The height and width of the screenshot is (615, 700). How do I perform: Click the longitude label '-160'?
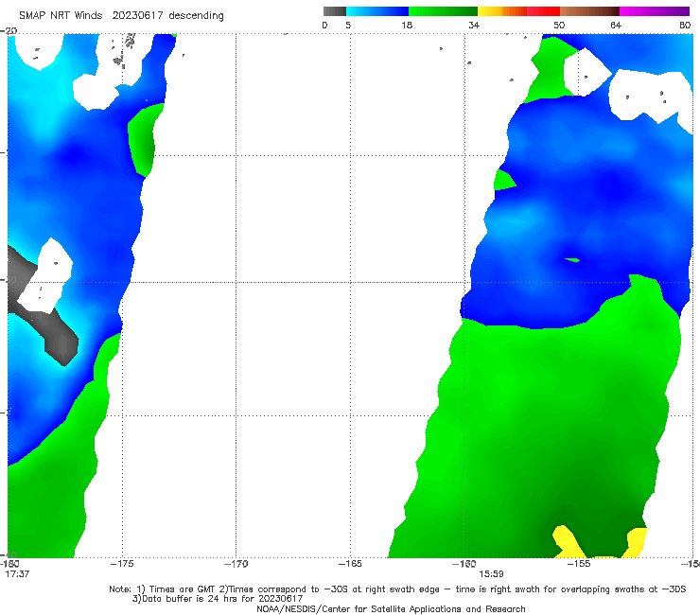pyautogui.click(x=464, y=564)
